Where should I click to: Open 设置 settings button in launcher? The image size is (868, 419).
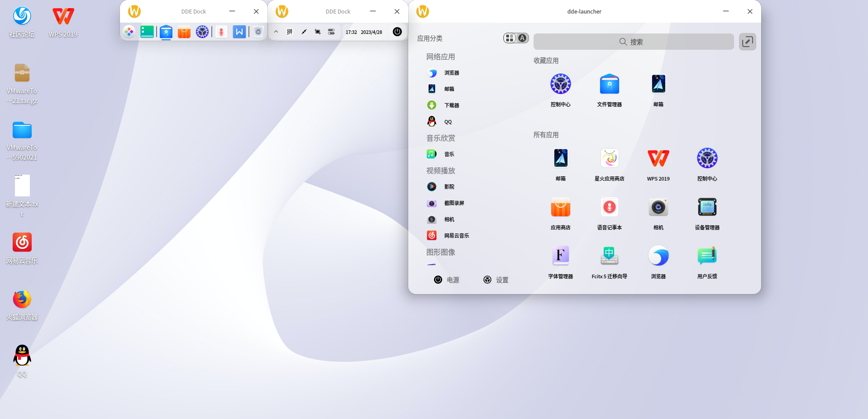pos(496,280)
